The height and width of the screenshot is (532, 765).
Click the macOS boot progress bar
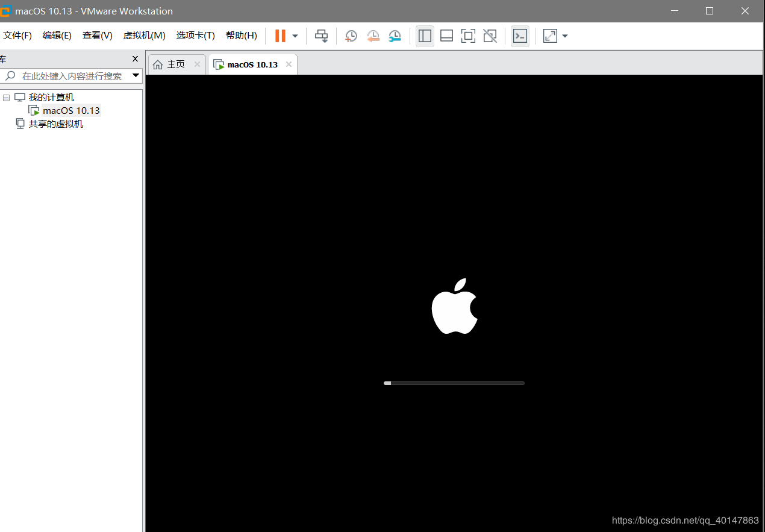tap(454, 383)
